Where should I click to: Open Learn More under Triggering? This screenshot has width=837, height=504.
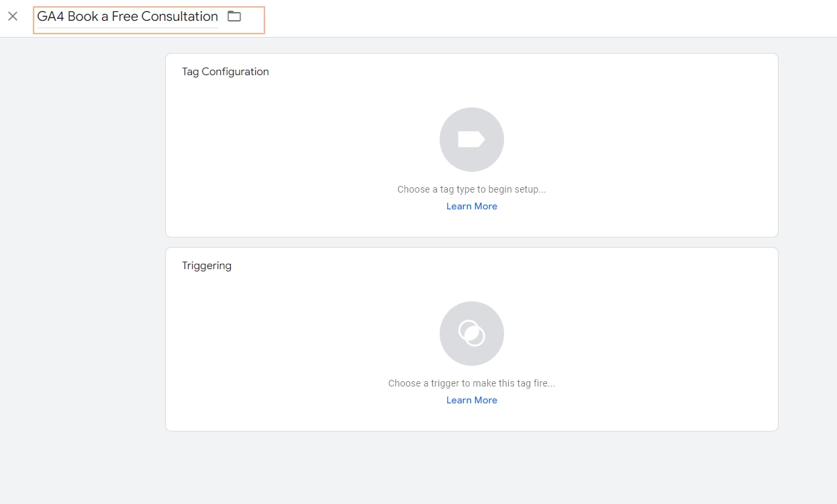click(x=472, y=400)
